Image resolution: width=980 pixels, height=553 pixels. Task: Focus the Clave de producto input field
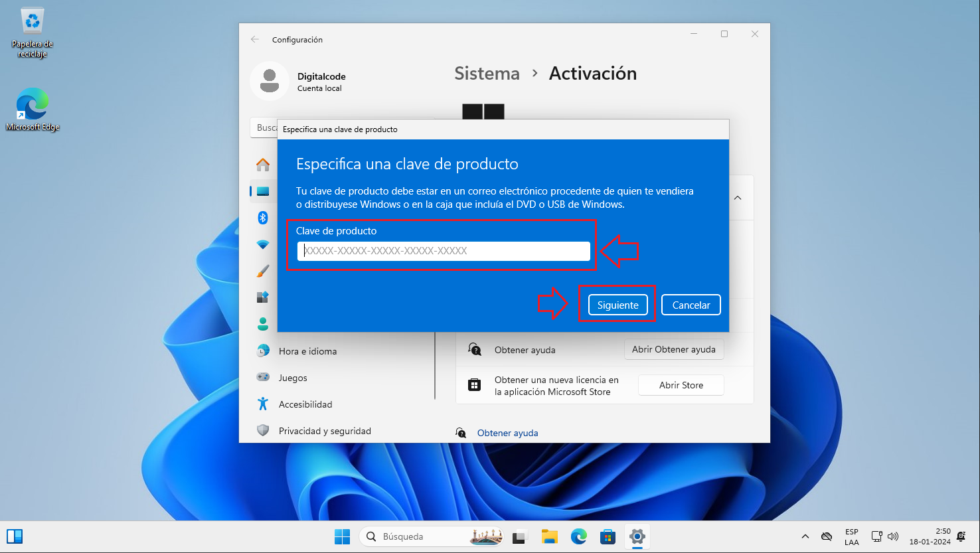click(x=444, y=251)
